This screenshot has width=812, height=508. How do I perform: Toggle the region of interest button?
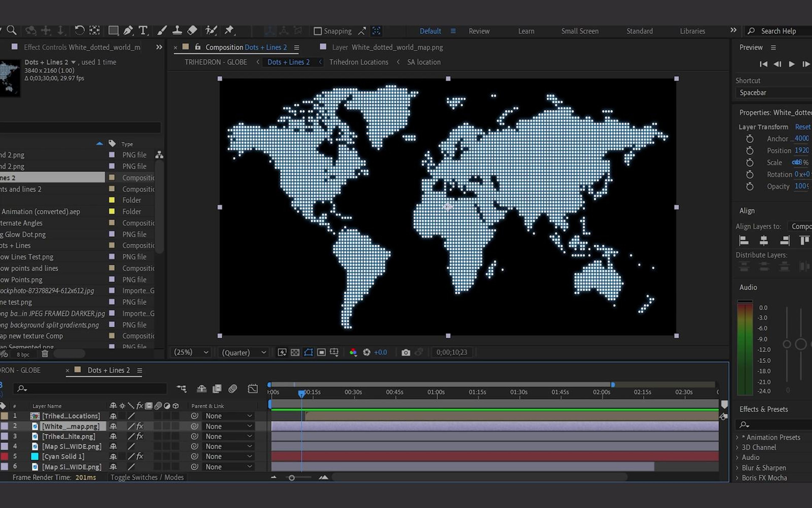coord(321,352)
